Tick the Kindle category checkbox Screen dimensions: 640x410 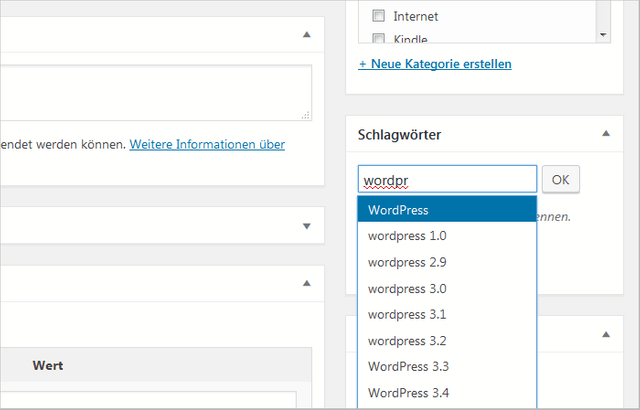(x=379, y=39)
